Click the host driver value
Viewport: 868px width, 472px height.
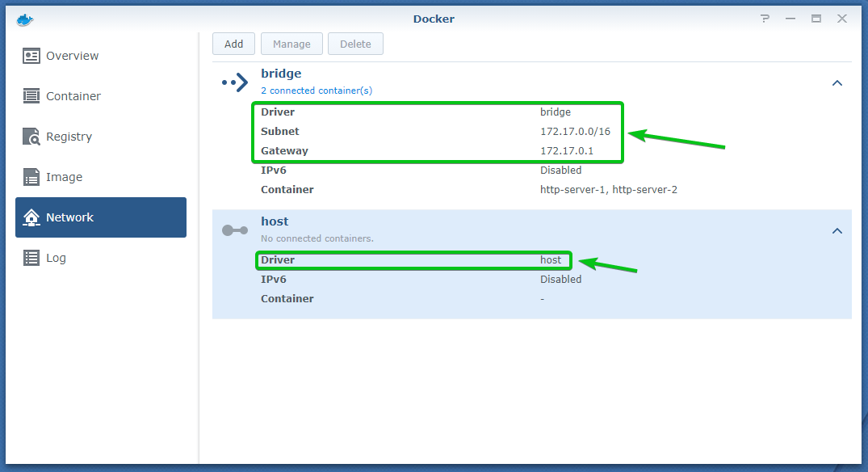[551, 259]
